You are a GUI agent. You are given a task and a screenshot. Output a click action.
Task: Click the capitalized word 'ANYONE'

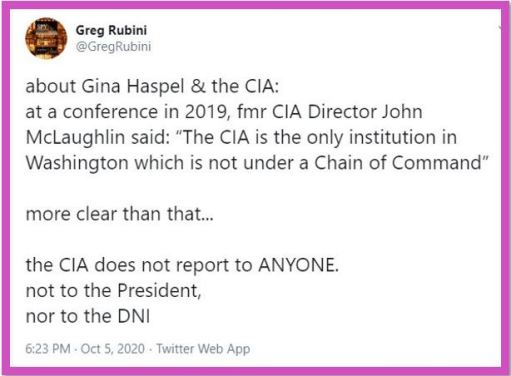pyautogui.click(x=296, y=265)
